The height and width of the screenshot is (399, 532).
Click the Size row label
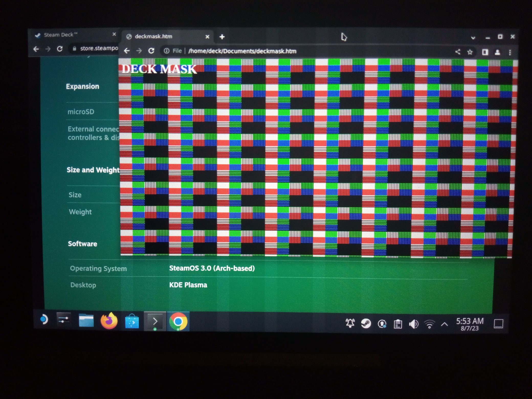pyautogui.click(x=75, y=195)
